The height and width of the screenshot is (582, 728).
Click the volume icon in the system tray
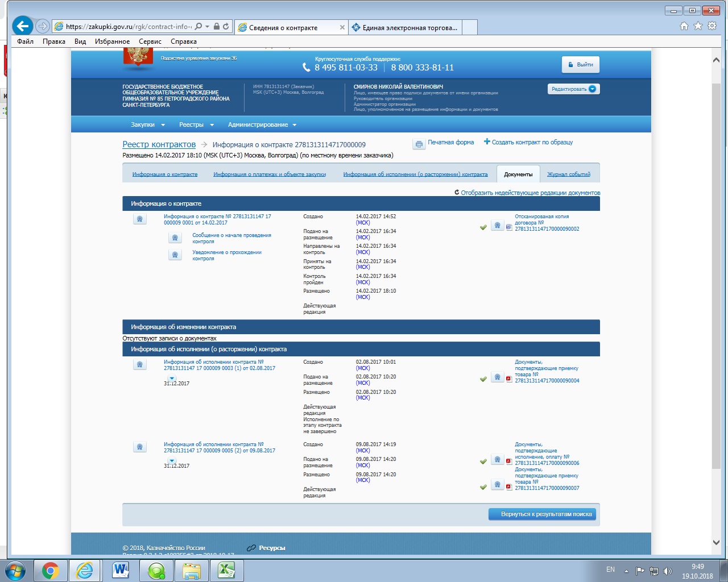[668, 571]
